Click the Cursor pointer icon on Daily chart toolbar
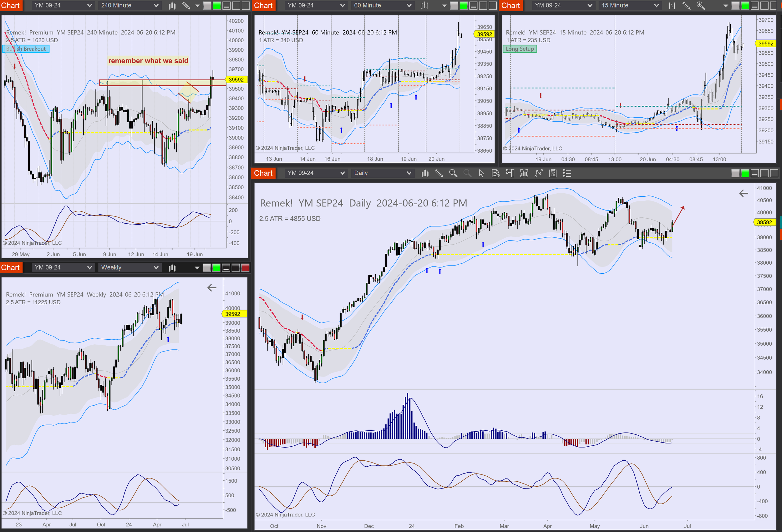Screen dimensions: 782x532 [481, 173]
